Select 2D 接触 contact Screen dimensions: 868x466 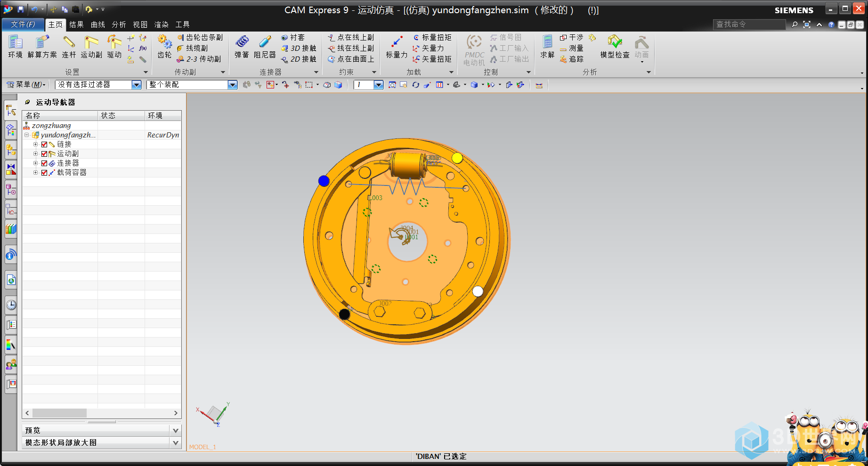(299, 59)
